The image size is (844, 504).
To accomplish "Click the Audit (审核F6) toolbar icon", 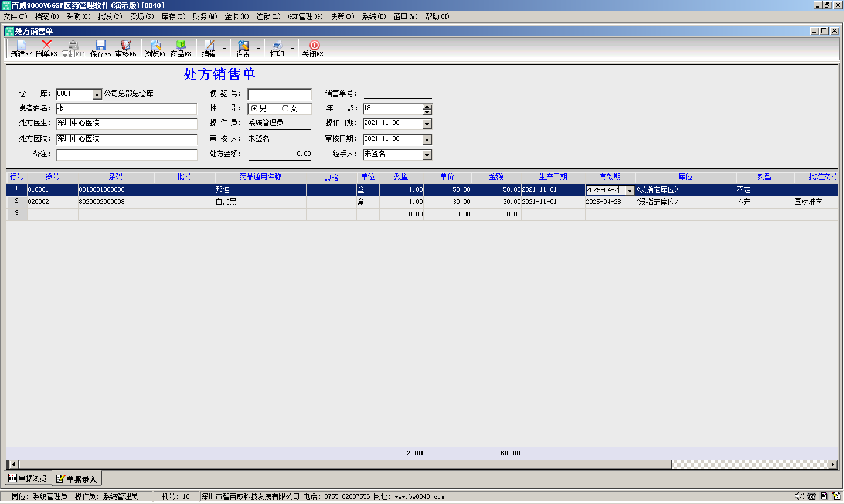I will 125,46.
